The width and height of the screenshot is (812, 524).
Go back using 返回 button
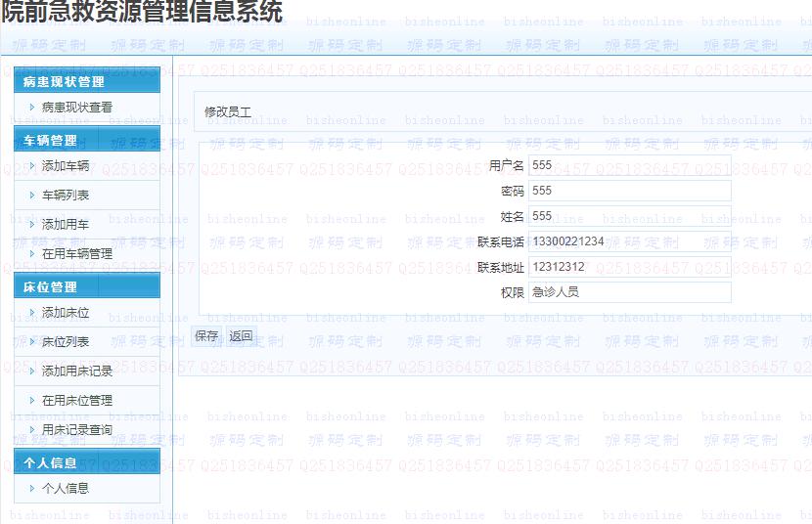(241, 336)
